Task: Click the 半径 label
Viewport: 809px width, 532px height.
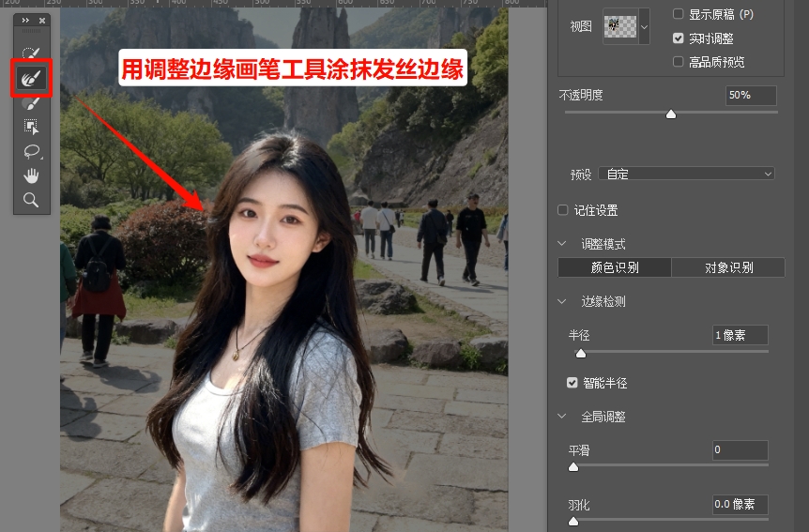Action: 579,335
